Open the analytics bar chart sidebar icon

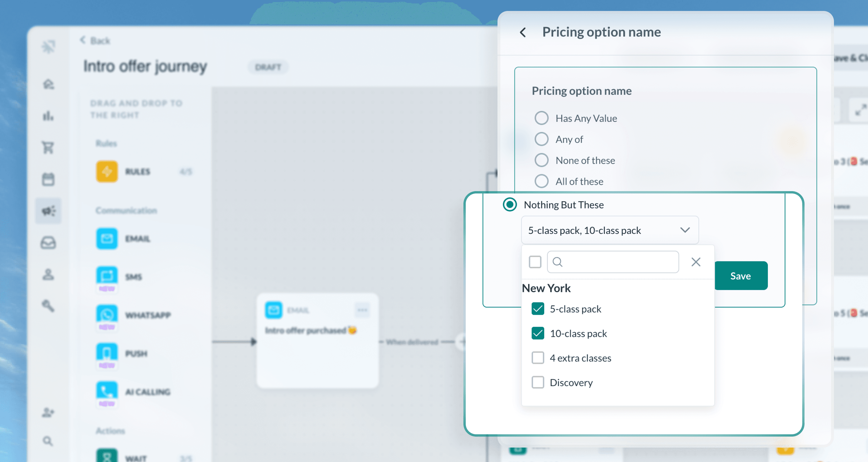pos(48,116)
